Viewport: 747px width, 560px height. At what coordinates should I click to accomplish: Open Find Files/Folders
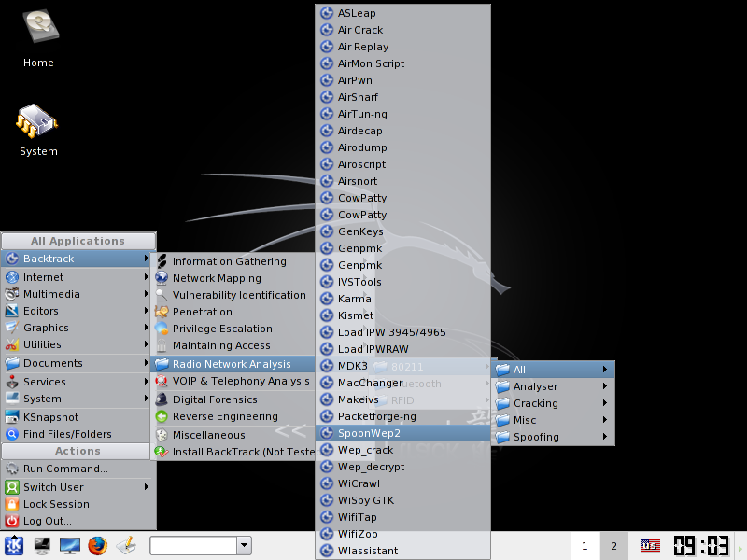pos(77,434)
